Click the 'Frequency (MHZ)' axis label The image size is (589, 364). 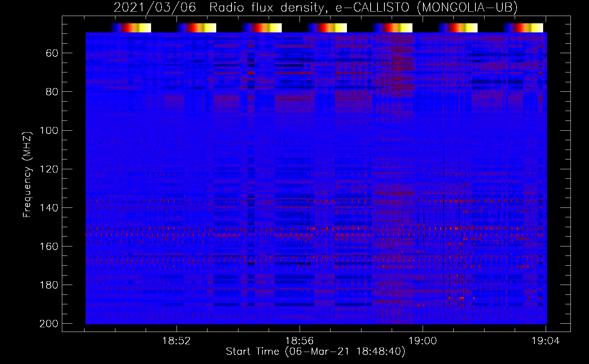pos(27,174)
